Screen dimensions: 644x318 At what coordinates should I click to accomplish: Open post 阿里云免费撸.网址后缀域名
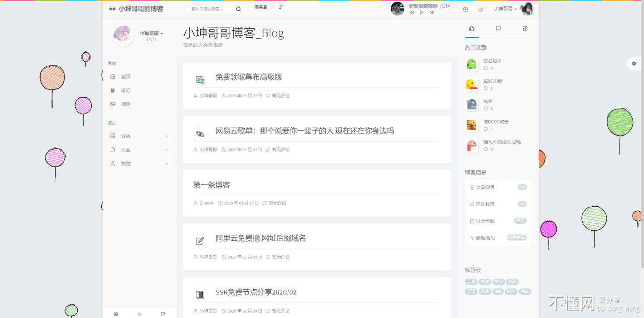pos(261,238)
